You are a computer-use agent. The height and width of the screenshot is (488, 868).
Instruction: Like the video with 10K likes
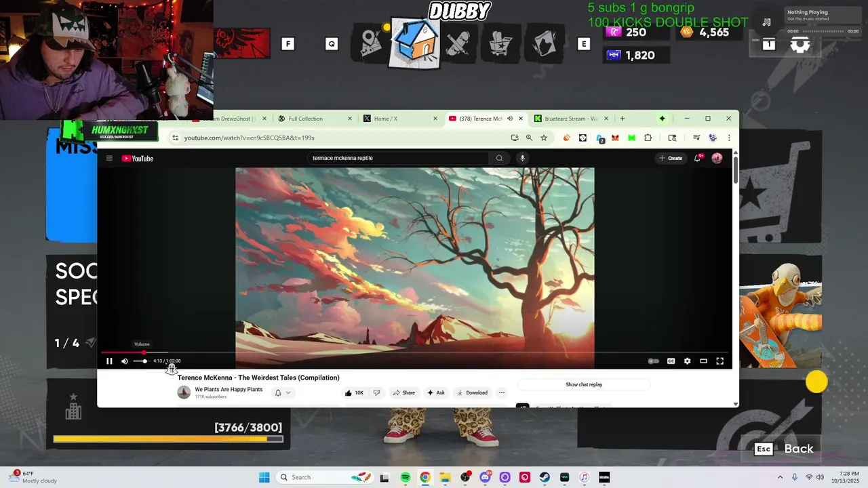(x=355, y=392)
